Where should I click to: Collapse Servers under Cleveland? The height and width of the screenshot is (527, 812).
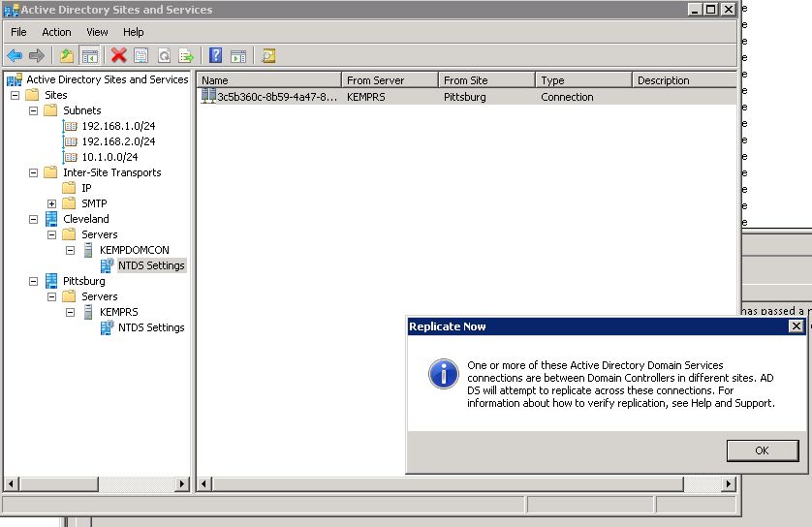coord(51,235)
